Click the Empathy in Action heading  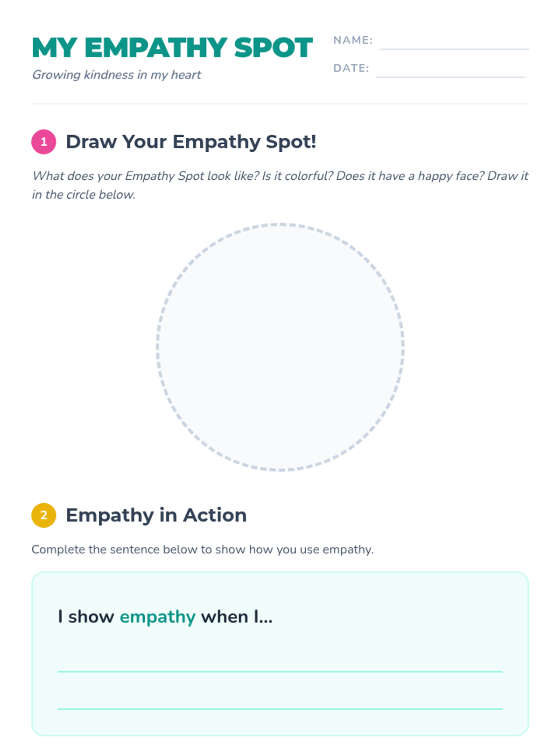(156, 515)
